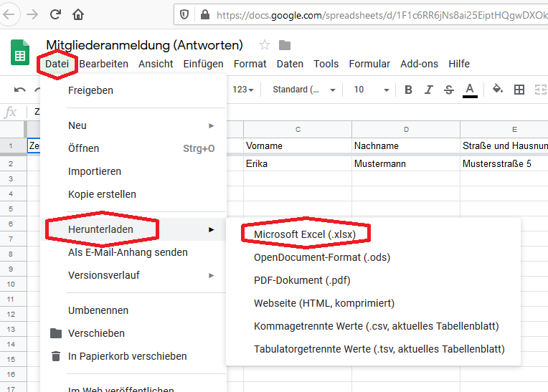Open the fill color paint bucket
This screenshot has width=548, height=392.
click(498, 90)
